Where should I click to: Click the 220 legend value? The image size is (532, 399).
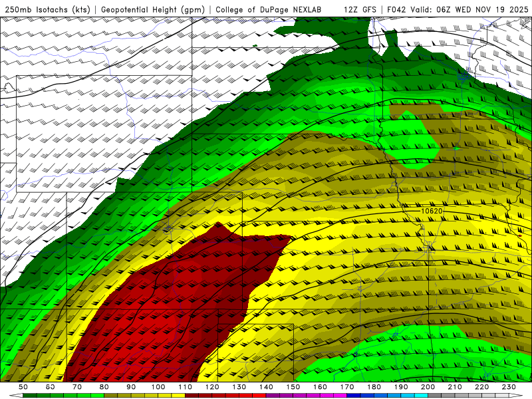[481, 387]
